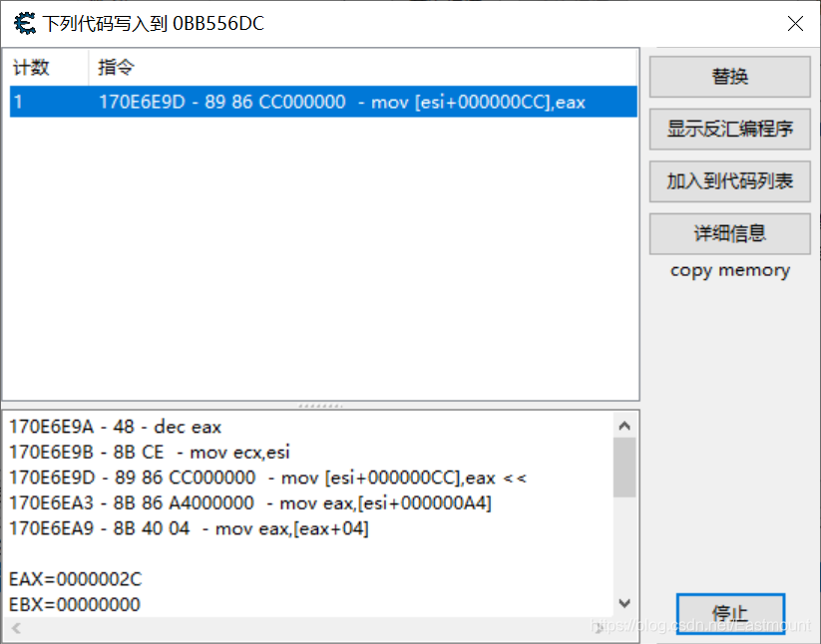Click the scroll up arrow in disassembly pane
This screenshot has width=821, height=644.
[624, 426]
